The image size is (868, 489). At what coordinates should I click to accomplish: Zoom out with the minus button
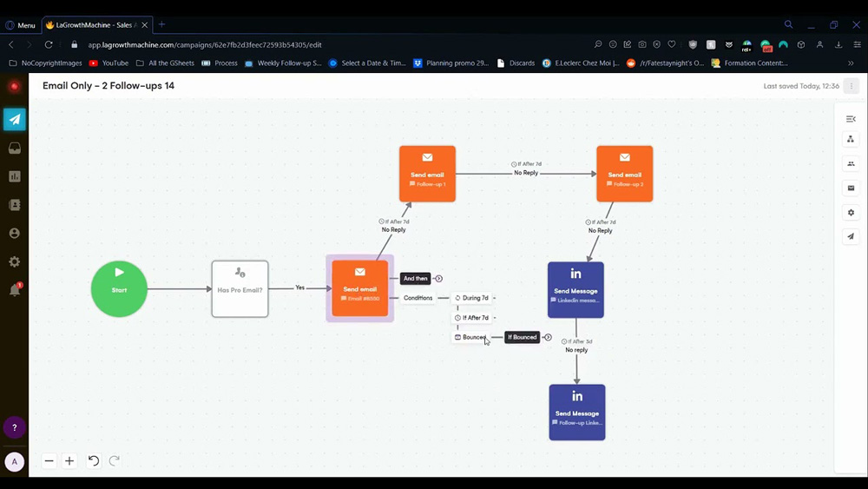click(x=49, y=461)
